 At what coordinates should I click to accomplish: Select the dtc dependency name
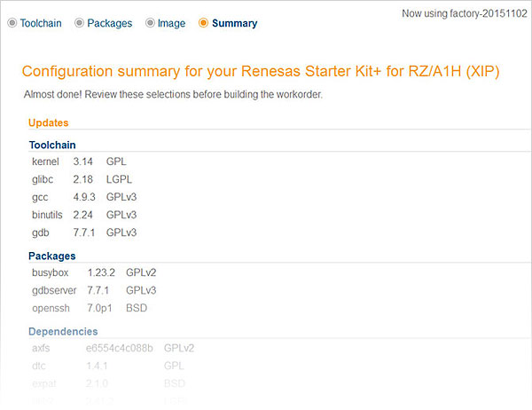pyautogui.click(x=39, y=366)
